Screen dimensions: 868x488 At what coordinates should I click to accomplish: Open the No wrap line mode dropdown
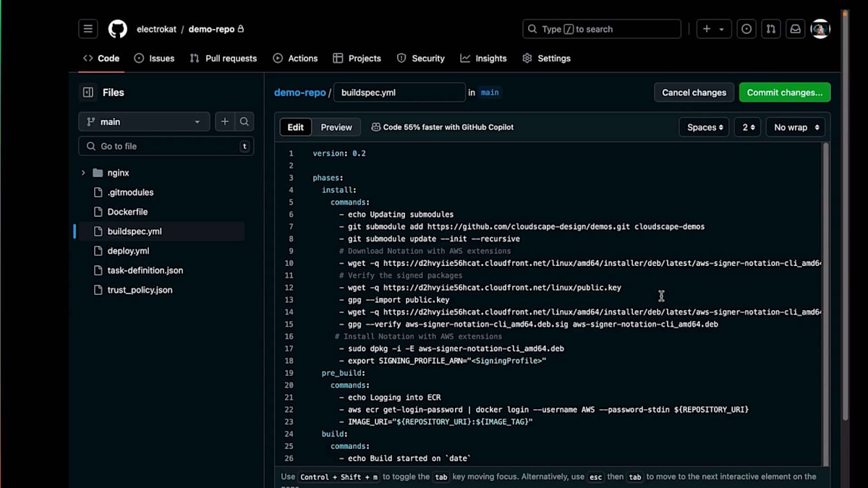(x=796, y=127)
